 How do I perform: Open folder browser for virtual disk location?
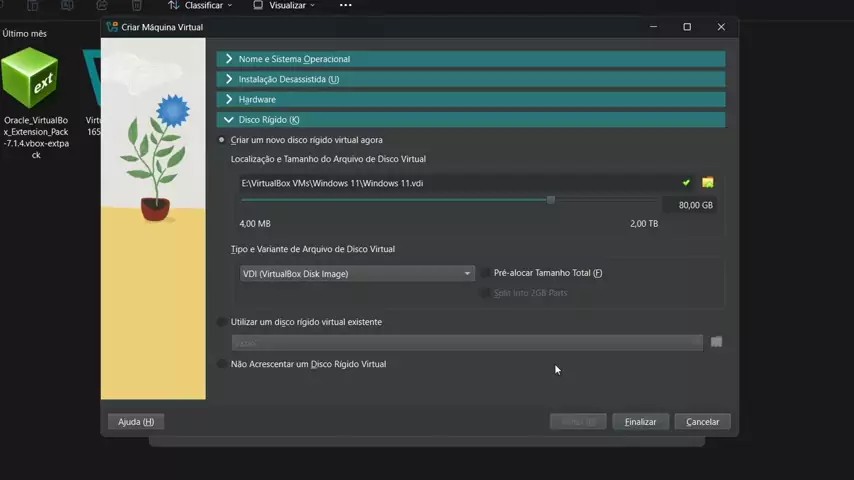(707, 183)
